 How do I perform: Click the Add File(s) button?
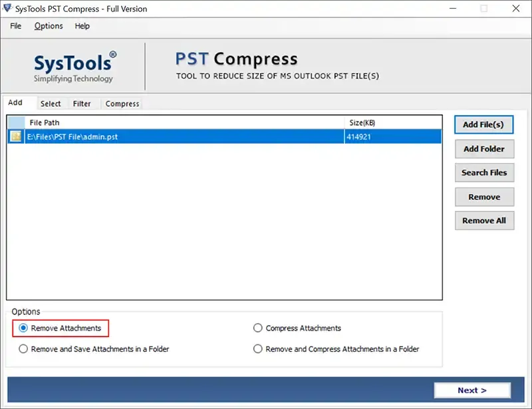[483, 124]
